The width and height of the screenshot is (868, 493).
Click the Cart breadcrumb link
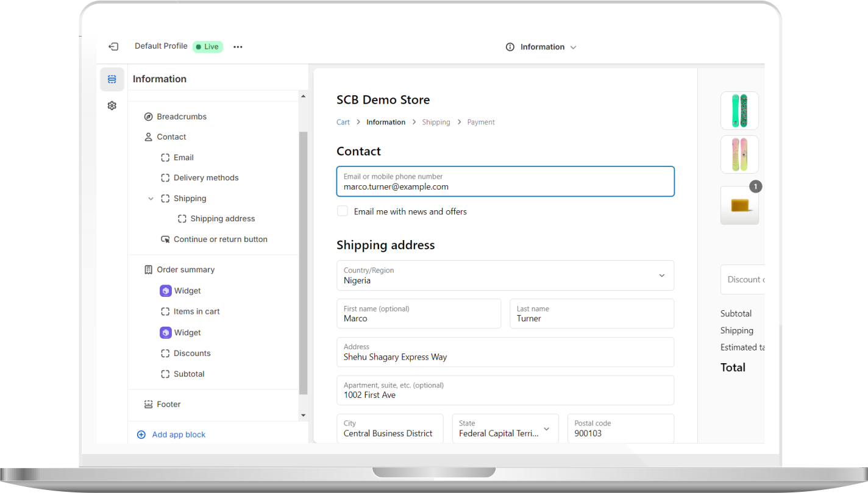tap(343, 122)
